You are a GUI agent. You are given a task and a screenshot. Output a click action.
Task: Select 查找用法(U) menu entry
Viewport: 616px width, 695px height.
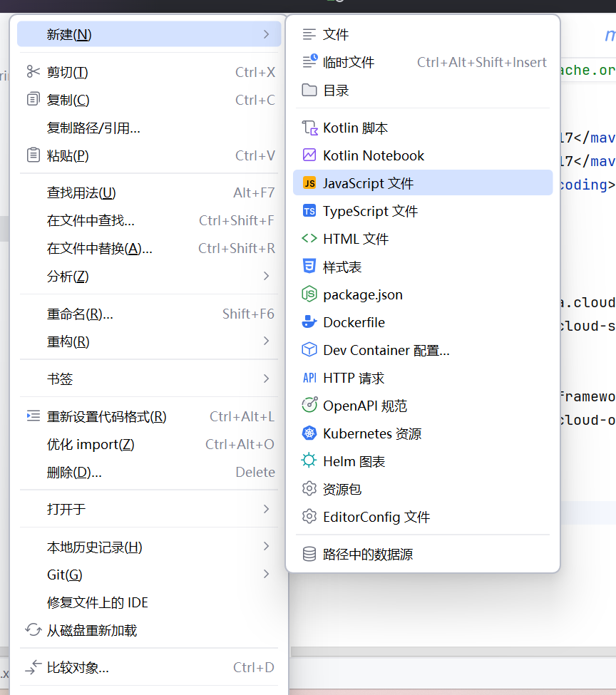click(149, 192)
